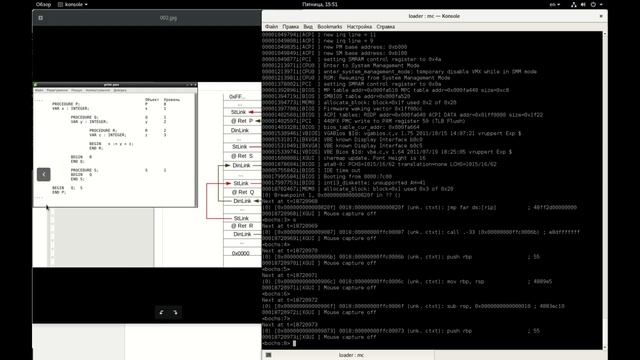
Task: Open the en keyboard layout dropdown
Action: coord(554,4)
